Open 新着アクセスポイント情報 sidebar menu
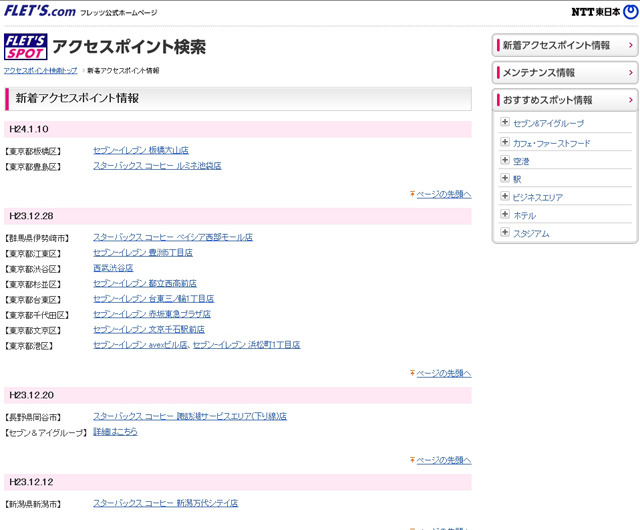Image resolution: width=640 pixels, height=530 pixels. (x=565, y=45)
